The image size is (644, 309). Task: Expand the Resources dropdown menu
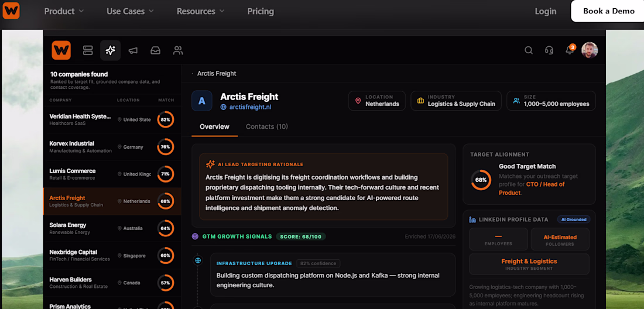tap(200, 11)
